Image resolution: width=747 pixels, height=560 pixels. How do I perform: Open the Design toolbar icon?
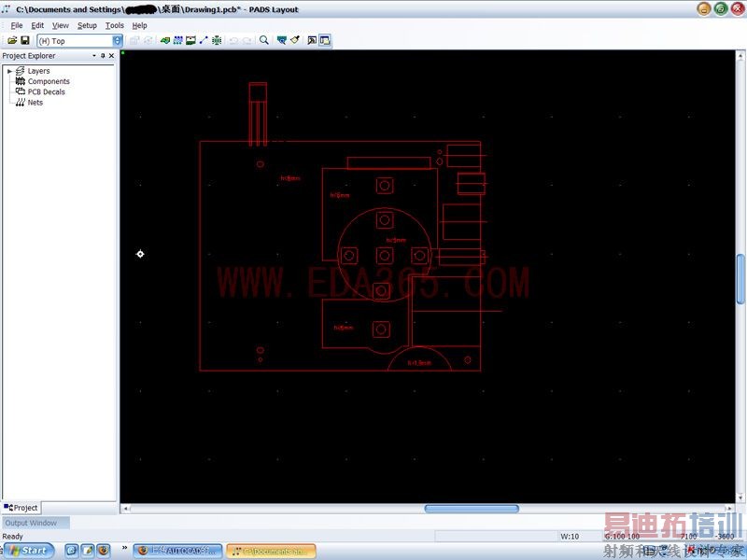click(x=177, y=41)
